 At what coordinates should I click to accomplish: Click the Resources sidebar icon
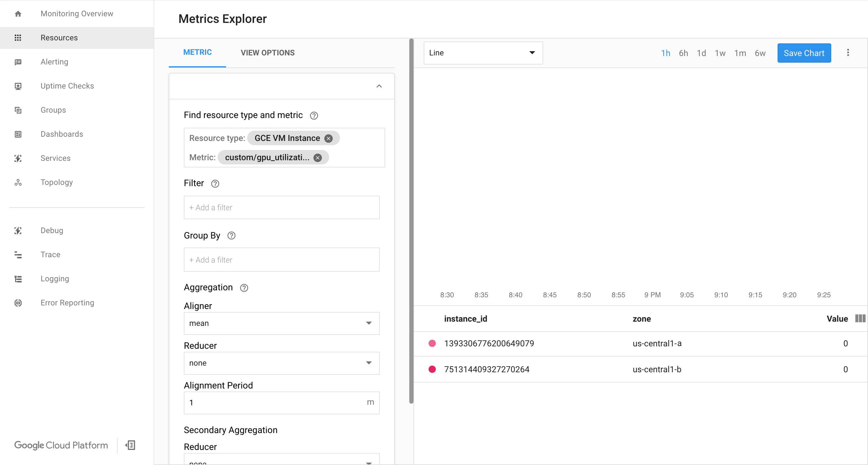17,38
